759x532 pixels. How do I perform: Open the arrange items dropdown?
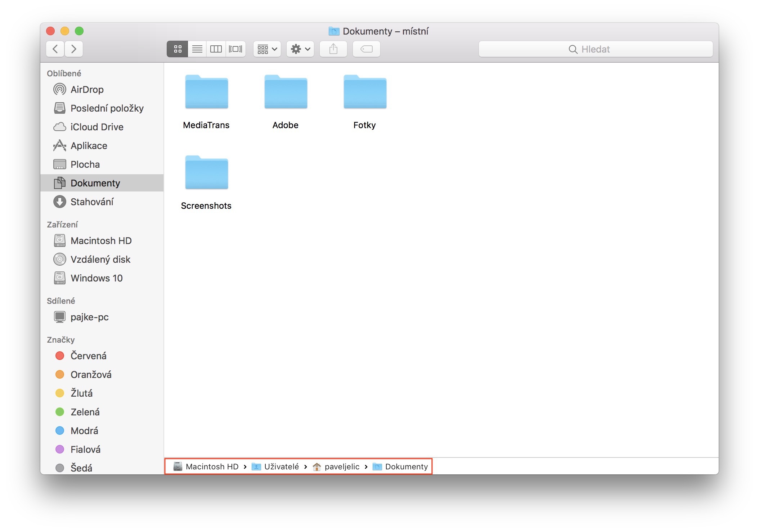pos(267,49)
